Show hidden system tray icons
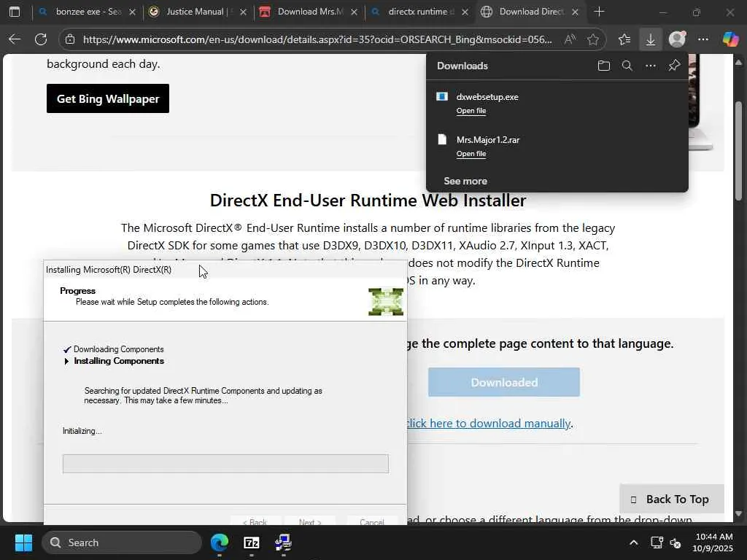The width and height of the screenshot is (747, 560). [x=634, y=542]
